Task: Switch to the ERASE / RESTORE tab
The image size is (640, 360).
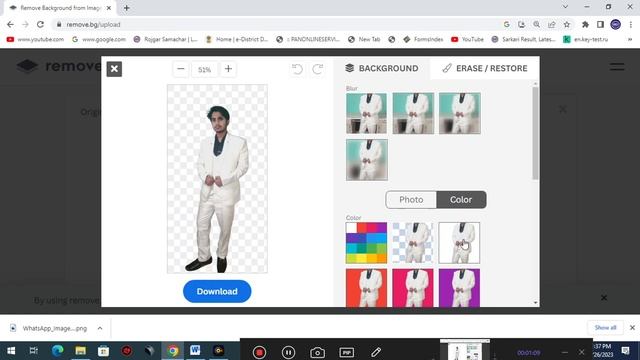Action: 485,68
